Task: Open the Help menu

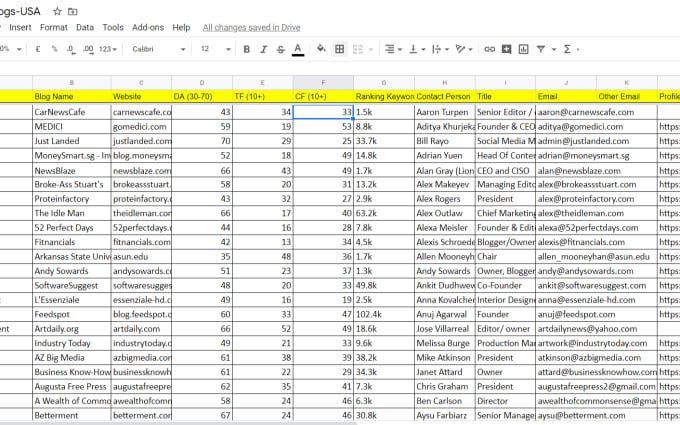Action: pos(181,27)
